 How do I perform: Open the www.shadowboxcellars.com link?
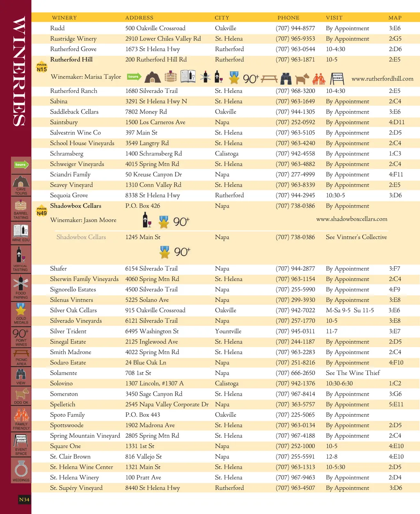pyautogui.click(x=352, y=219)
